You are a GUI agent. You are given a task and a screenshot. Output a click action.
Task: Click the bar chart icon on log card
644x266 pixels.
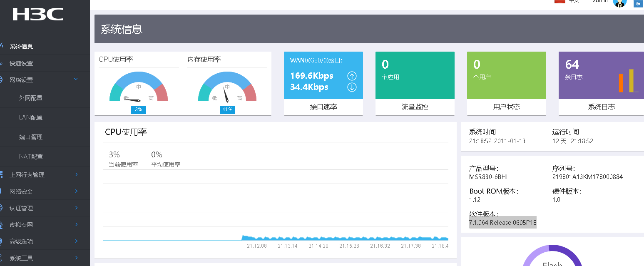tap(628, 81)
